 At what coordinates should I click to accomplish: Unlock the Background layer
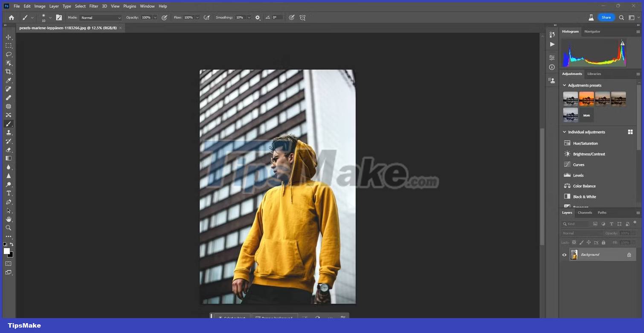(629, 254)
